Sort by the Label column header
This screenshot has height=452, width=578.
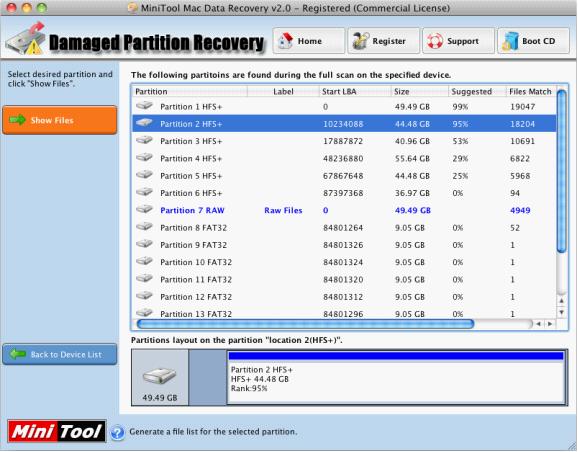pyautogui.click(x=283, y=91)
